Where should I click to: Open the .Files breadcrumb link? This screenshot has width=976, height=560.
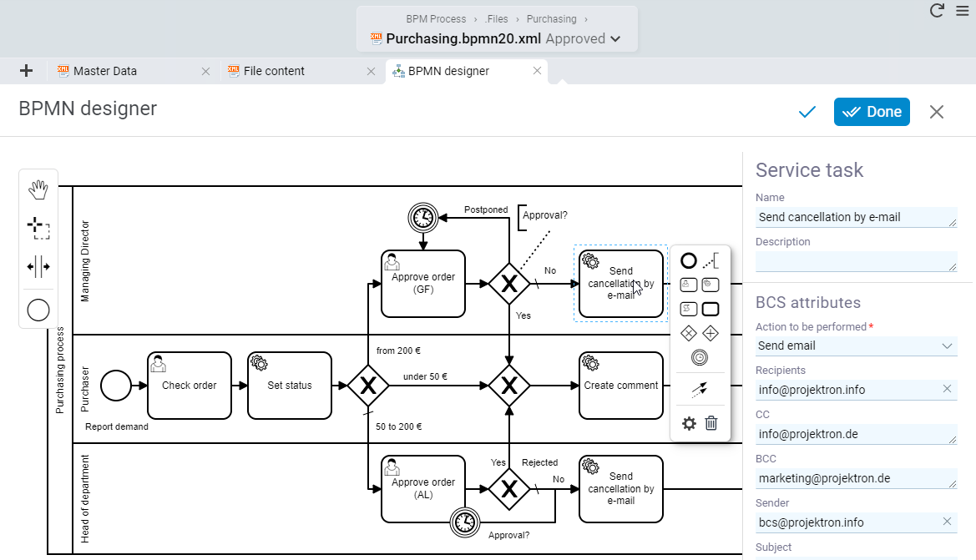coord(496,19)
